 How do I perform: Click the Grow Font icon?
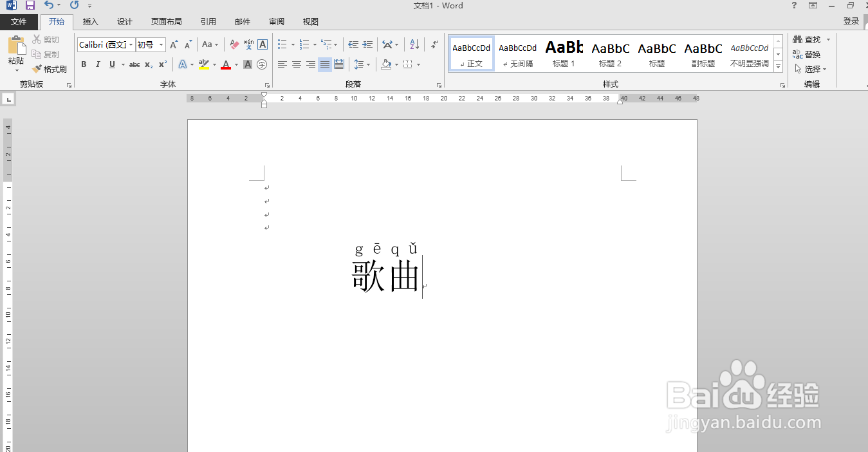174,45
